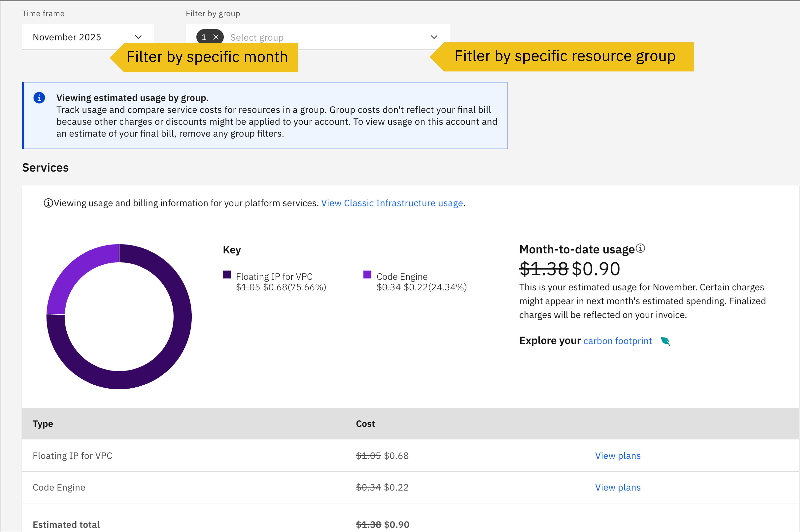Click the chevron of the Time frame selector
Viewport: 800px width, 532px height.
click(138, 37)
